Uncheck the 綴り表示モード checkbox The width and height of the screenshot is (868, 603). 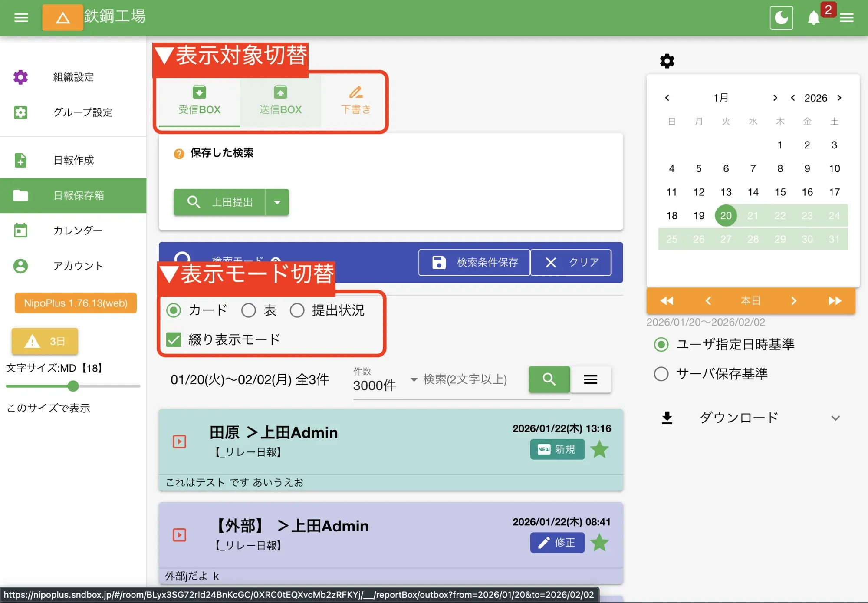(174, 340)
